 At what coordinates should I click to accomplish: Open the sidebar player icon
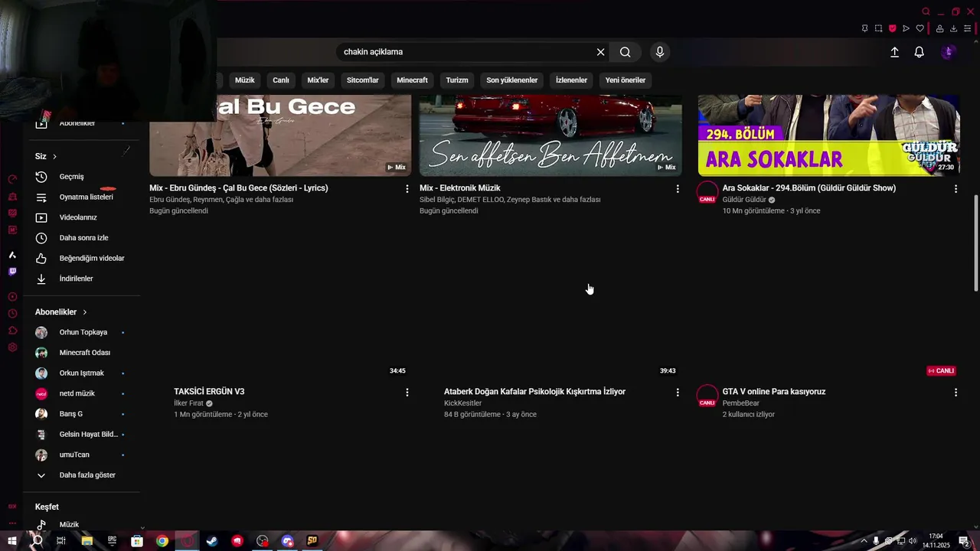(x=12, y=297)
